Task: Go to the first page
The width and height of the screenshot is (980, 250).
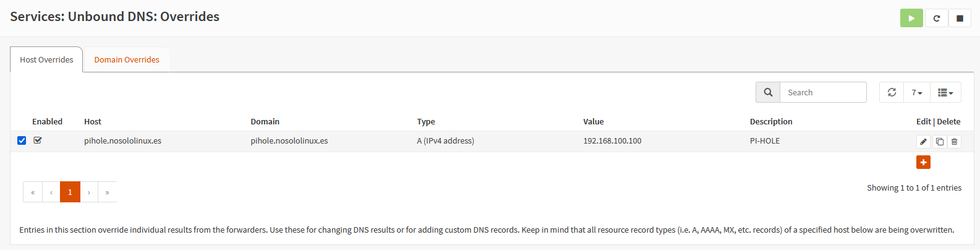Action: pyautogui.click(x=33, y=192)
